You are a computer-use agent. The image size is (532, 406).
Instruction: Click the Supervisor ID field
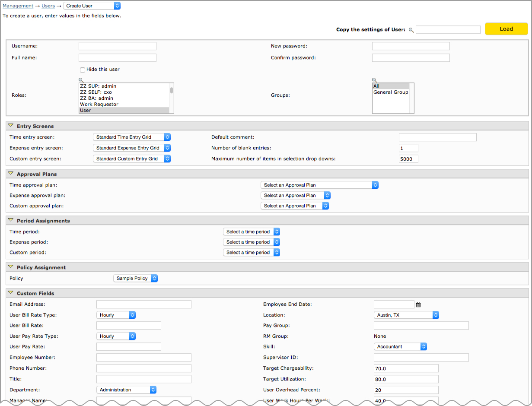421,358
